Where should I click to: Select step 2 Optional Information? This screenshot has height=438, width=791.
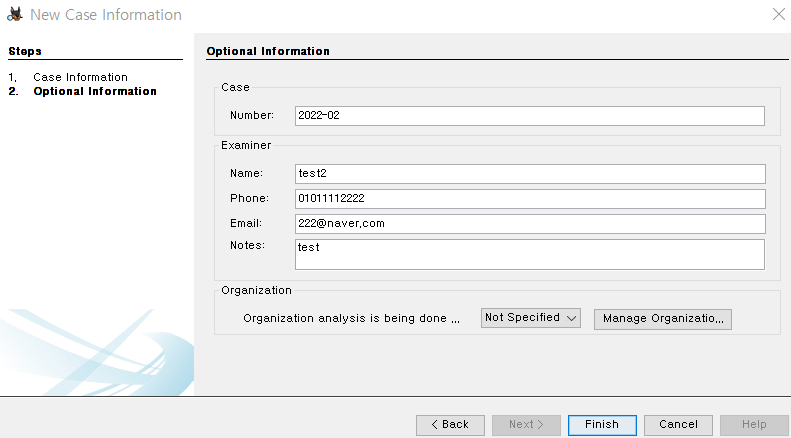pos(95,91)
